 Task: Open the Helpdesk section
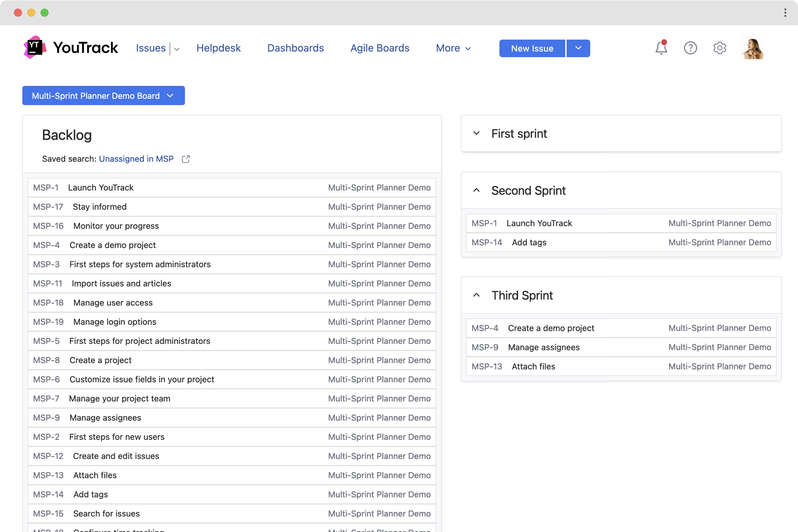pos(218,48)
